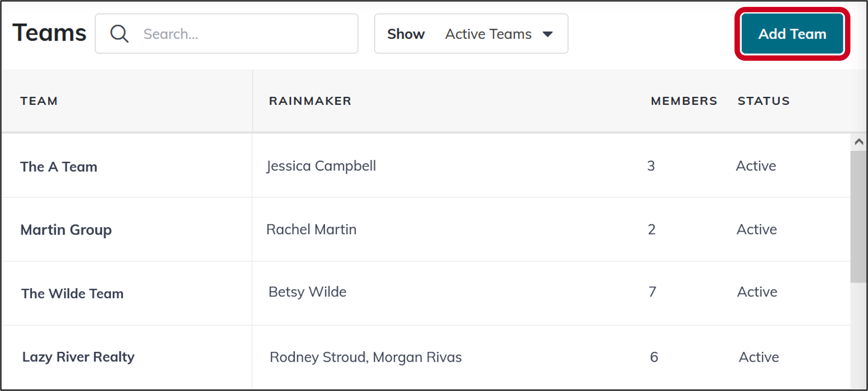Click the scrollbar up arrow
Image resolution: width=868 pixels, height=391 pixels.
858,141
